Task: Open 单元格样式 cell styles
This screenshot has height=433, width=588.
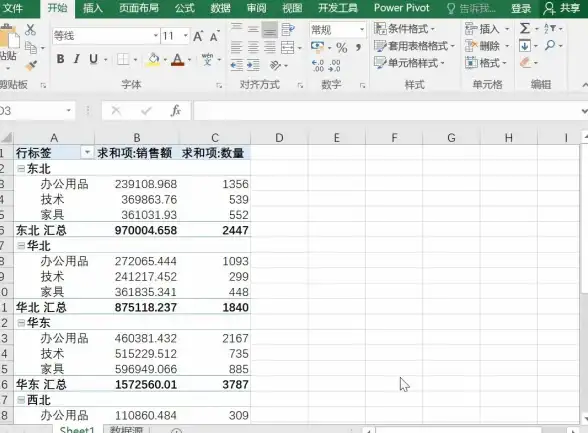Action: 410,63
